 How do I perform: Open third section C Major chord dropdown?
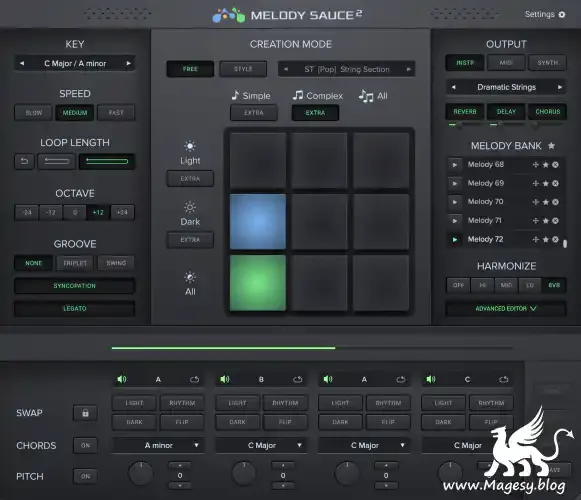364,446
